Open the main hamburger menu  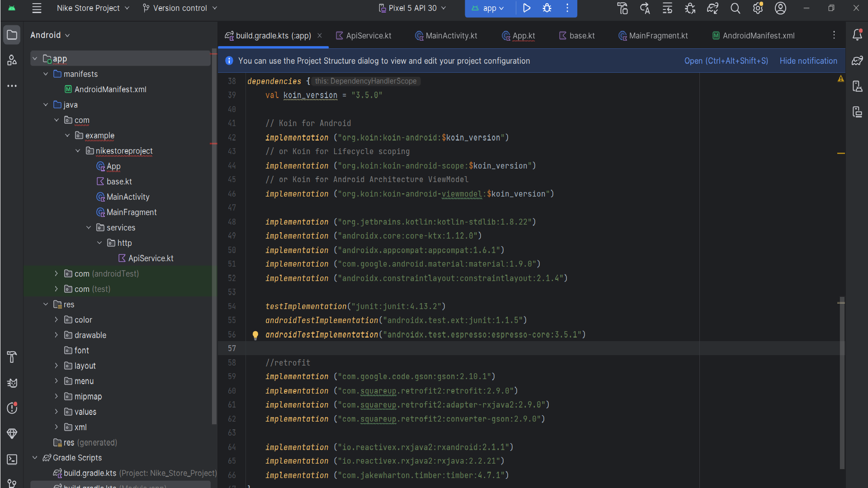pyautogui.click(x=37, y=8)
